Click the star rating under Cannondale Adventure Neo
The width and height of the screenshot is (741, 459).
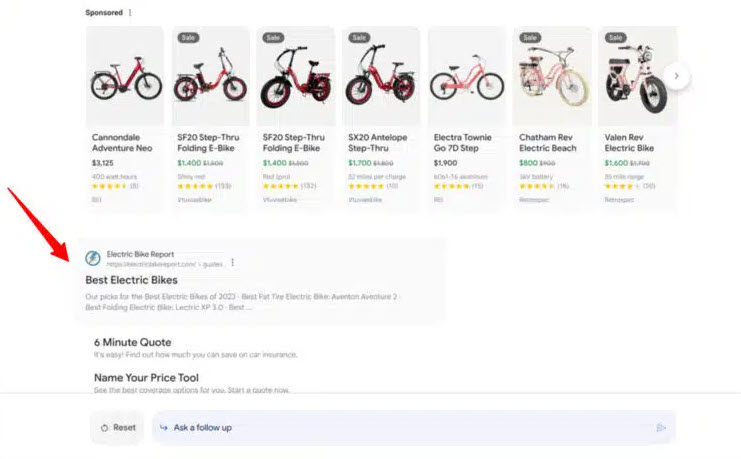point(110,186)
